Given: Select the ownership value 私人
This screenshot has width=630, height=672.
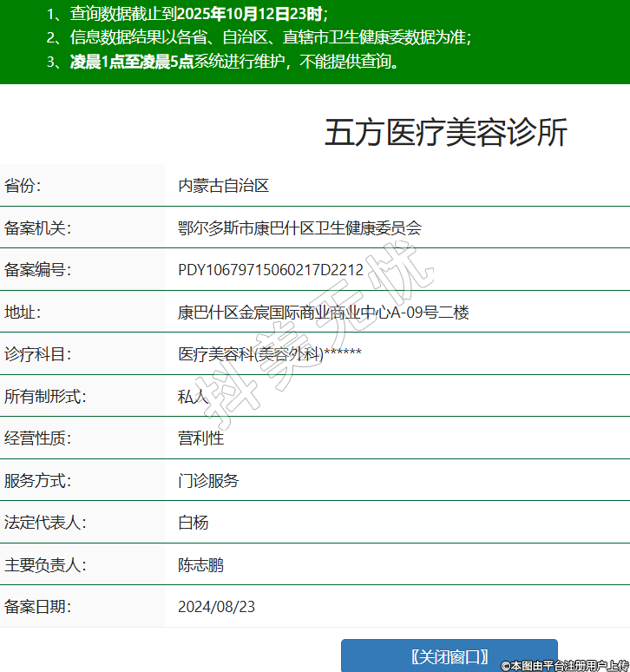Looking at the screenshot, I should pyautogui.click(x=193, y=397).
